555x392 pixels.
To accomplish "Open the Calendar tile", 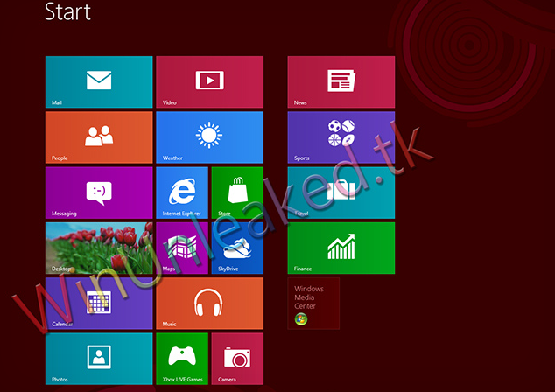I will [98, 303].
